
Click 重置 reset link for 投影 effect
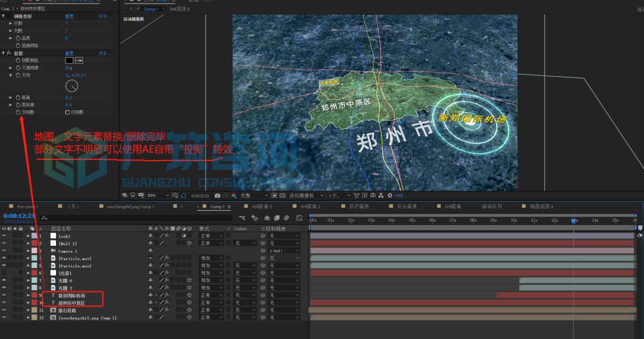69,54
